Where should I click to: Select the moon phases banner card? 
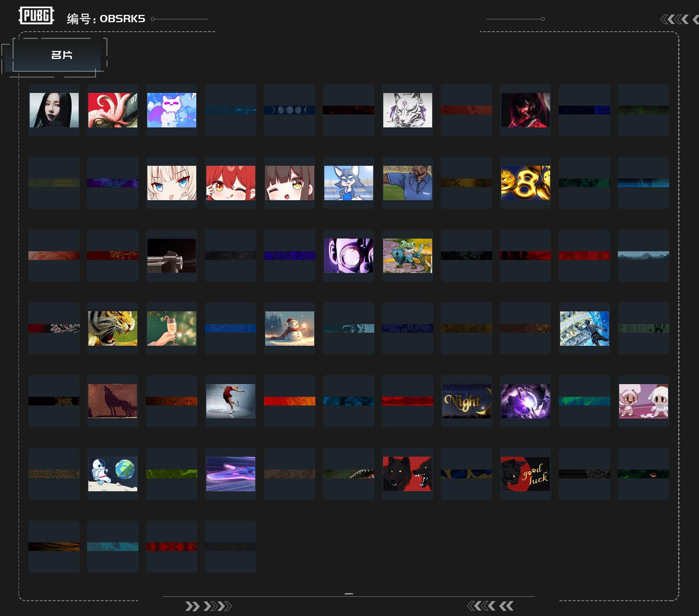[x=290, y=110]
